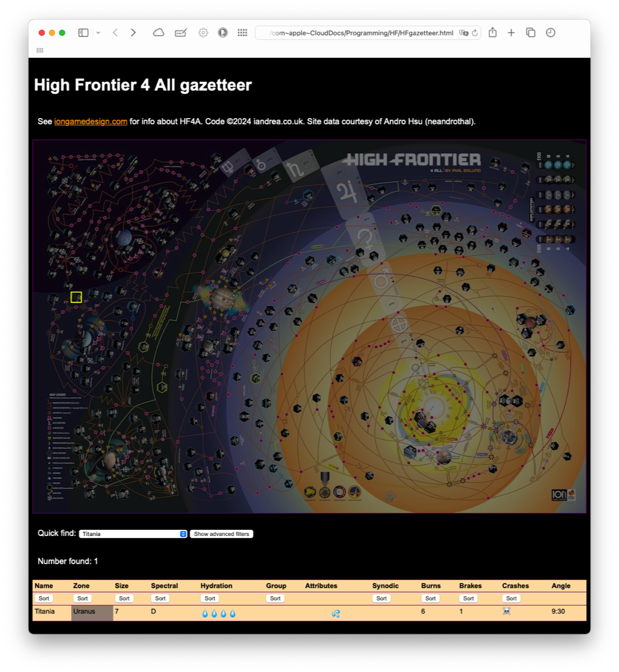Click the blue attribute icon in Titania row
This screenshot has width=619, height=672.
336,614
